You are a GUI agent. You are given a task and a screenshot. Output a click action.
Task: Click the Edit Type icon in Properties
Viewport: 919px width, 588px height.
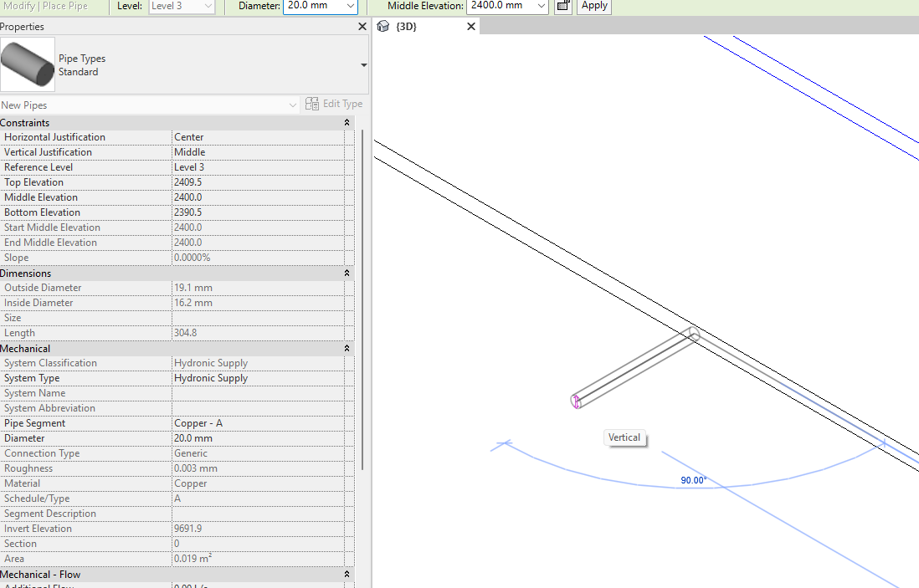pyautogui.click(x=311, y=104)
